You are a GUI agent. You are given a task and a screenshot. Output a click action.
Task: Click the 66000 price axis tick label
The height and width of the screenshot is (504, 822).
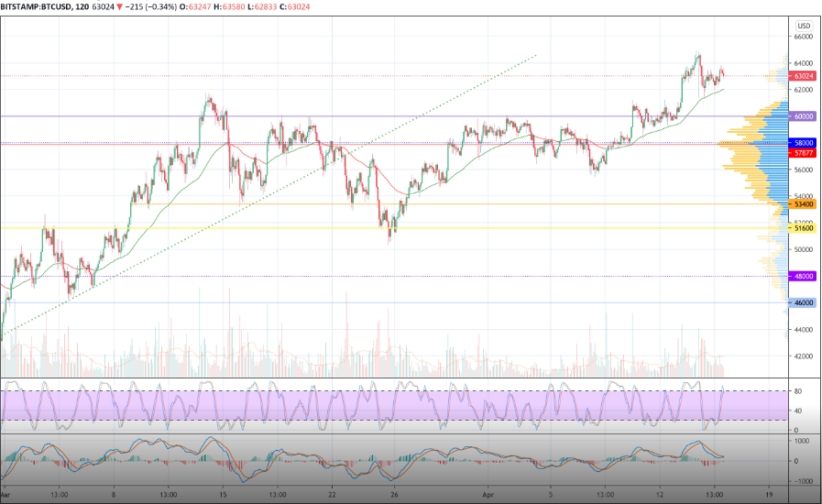click(804, 37)
